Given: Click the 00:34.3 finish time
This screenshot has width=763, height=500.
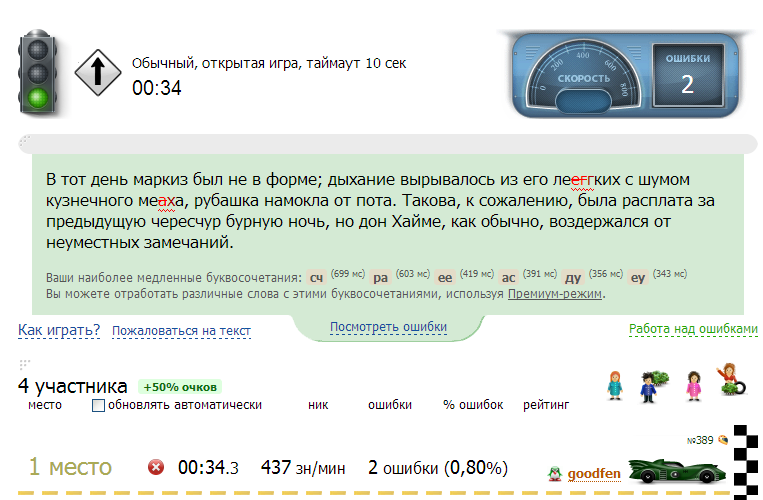Looking at the screenshot, I should pos(208,468).
